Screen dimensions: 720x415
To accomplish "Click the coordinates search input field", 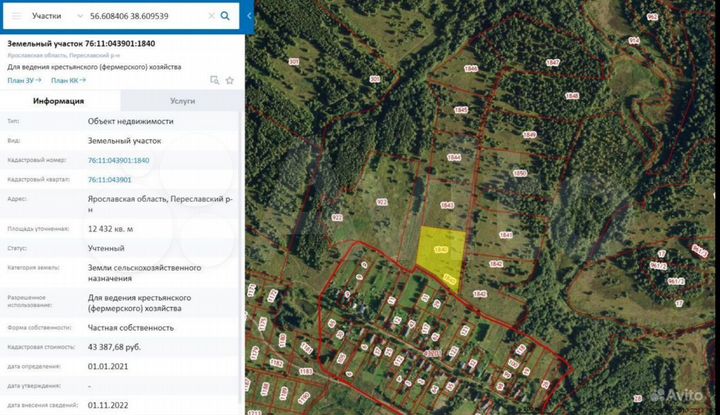I will coord(145,17).
